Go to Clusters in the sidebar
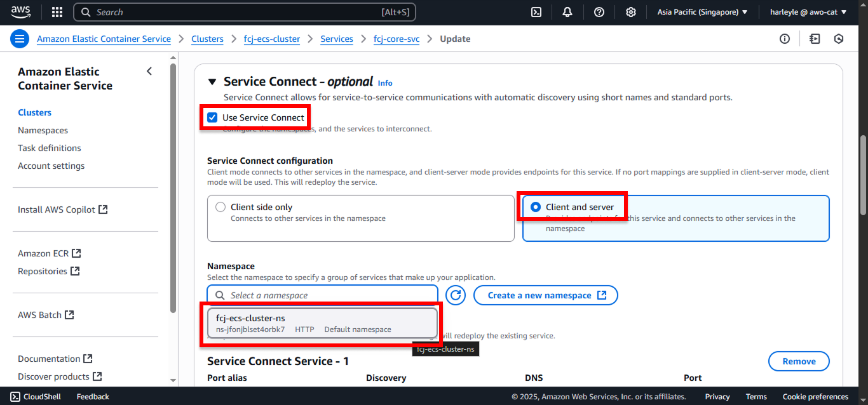Viewport: 868px width, 405px height. point(35,112)
